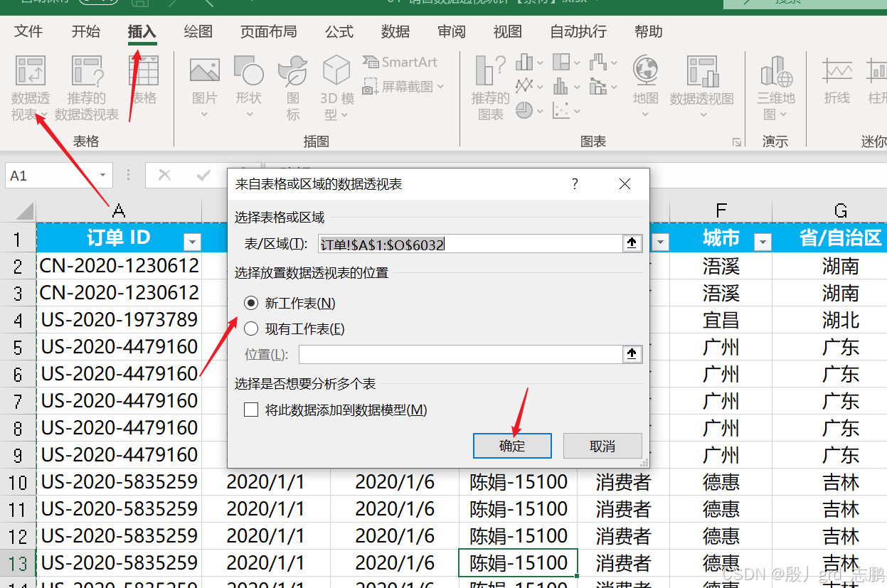The image size is (887, 588).
Task: Click the Screenshot (屏幕截图) button
Action: pyautogui.click(x=403, y=87)
